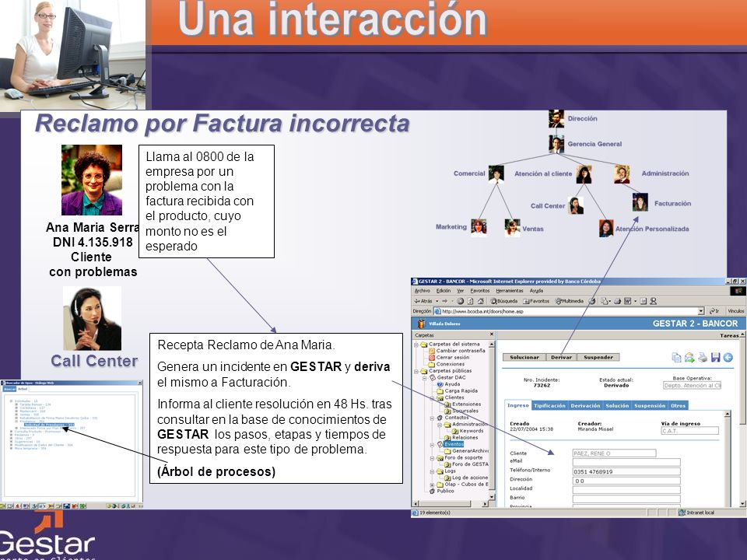
Task: Click the IE edit with Word icon
Action: pyautogui.click(x=627, y=301)
